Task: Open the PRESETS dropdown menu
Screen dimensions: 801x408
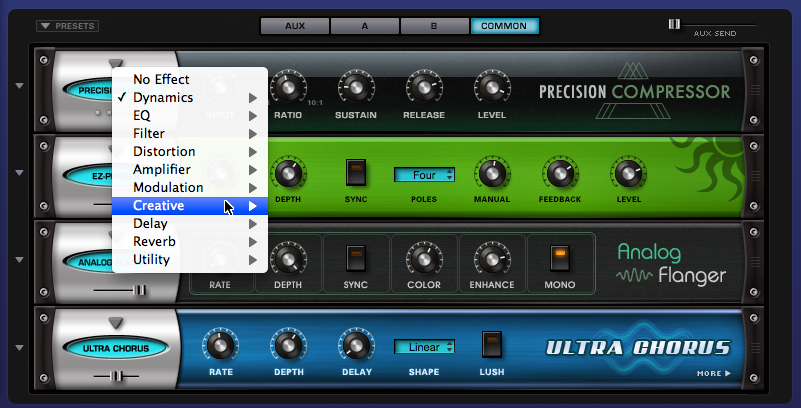Action: [x=67, y=26]
